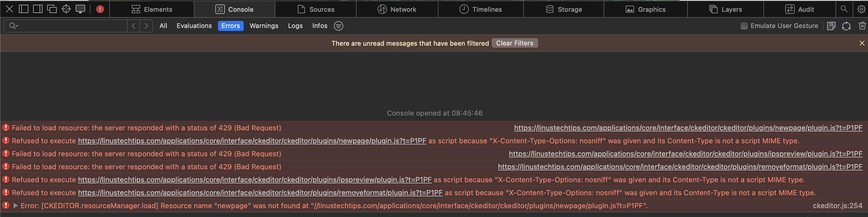Enable Emulate User Gesture checkbox

pos(744,26)
